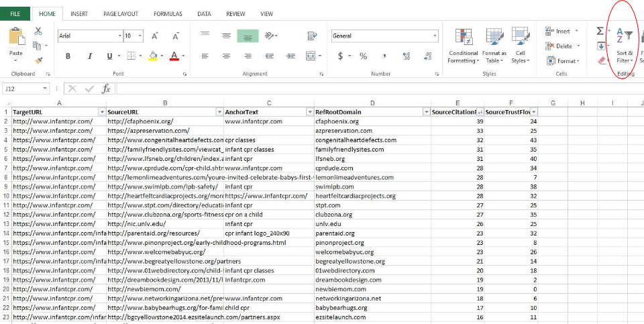The height and width of the screenshot is (324, 644).
Task: Open the font size dropdown showing 10
Action: pos(140,36)
